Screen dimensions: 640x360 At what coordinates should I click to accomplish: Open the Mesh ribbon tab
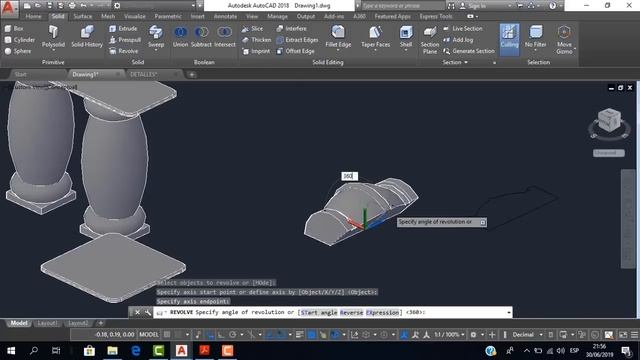[108, 16]
